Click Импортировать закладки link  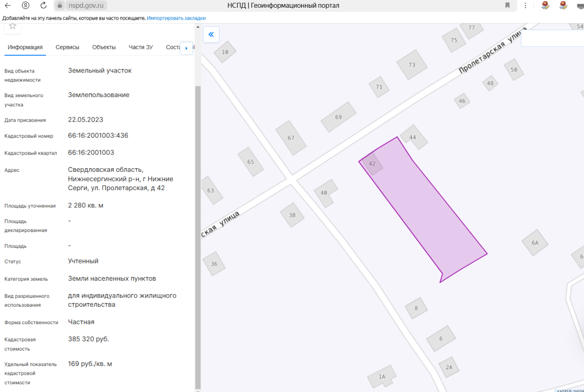(x=176, y=18)
